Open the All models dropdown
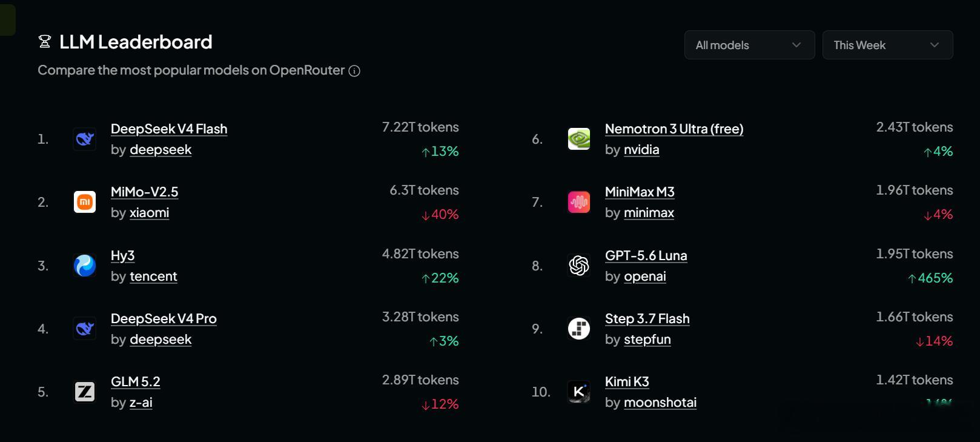 [749, 45]
